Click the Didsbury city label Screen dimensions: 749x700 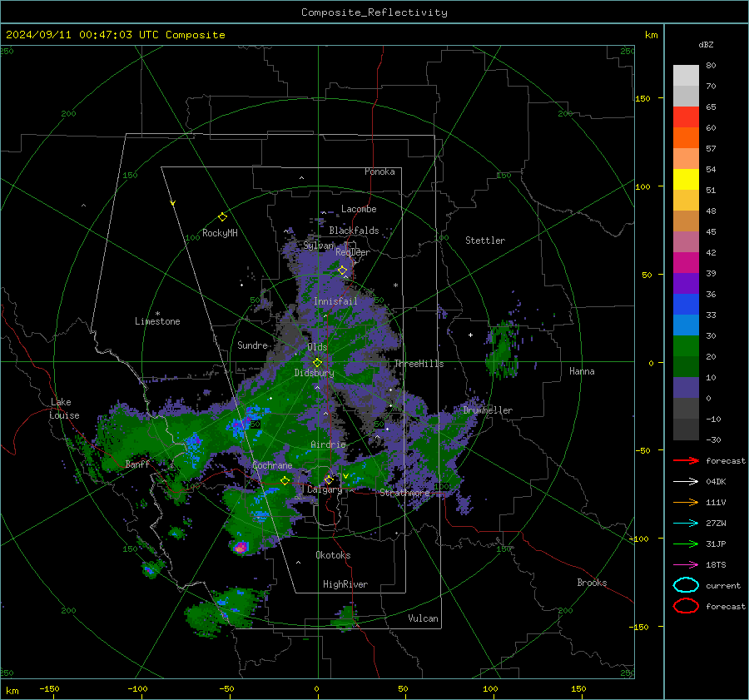(x=314, y=373)
